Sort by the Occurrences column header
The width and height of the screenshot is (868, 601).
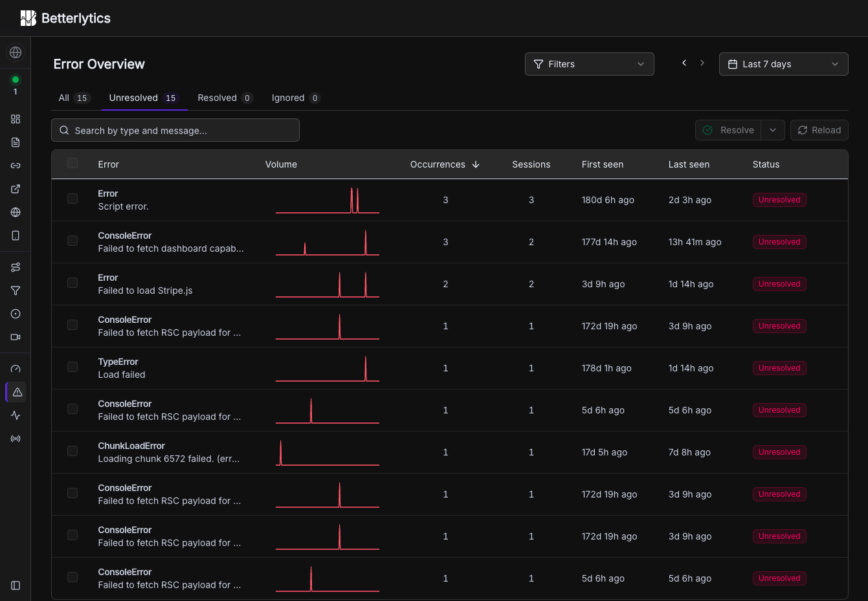(445, 164)
